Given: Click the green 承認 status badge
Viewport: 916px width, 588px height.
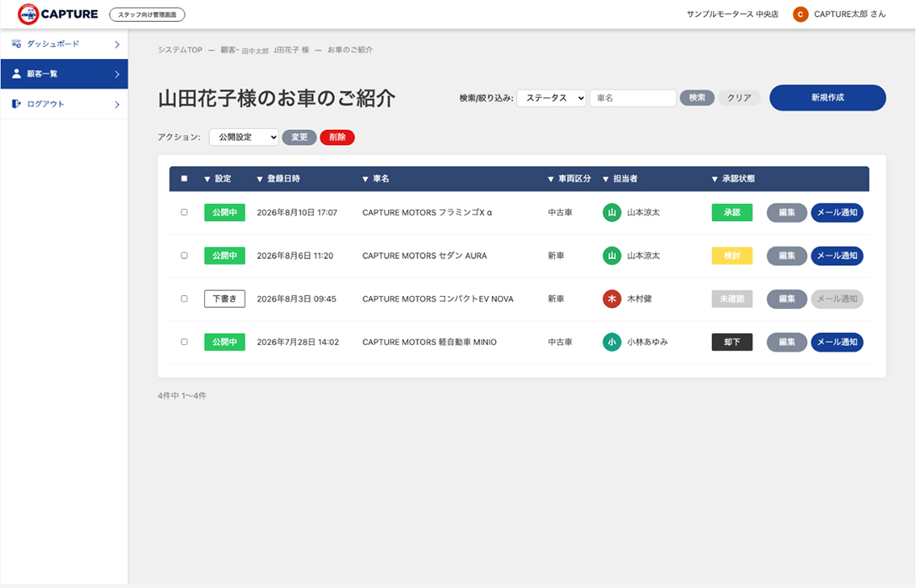Looking at the screenshot, I should click(x=732, y=213).
